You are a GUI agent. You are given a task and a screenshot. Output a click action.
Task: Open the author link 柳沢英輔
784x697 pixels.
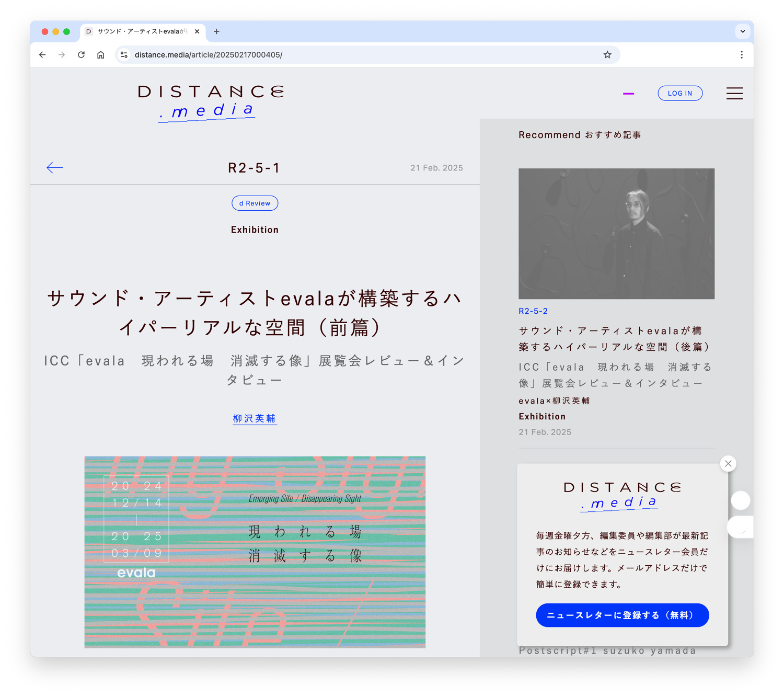(255, 418)
